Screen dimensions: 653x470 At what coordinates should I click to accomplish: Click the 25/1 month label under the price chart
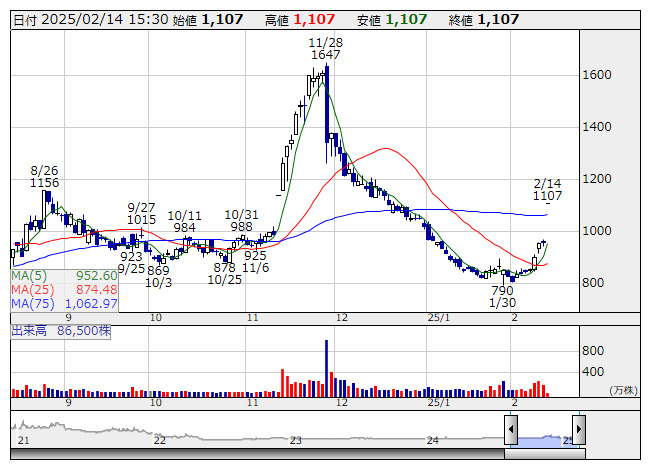[x=439, y=318]
